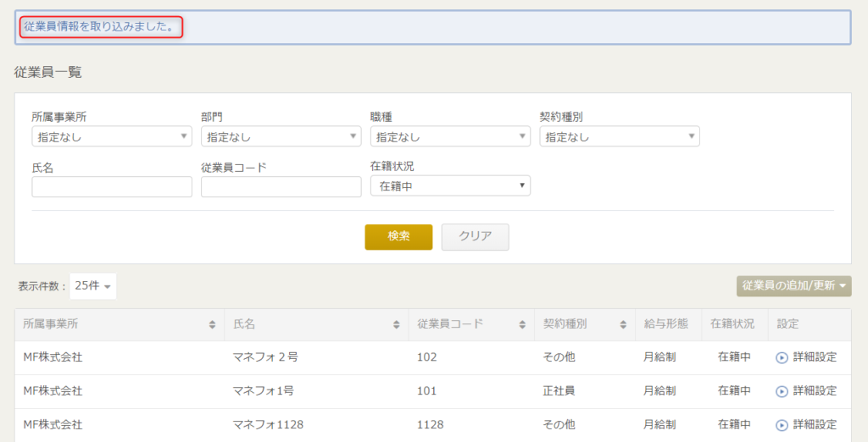Focus the 従業員コード text field
Image resolution: width=868 pixels, height=442 pixels.
click(281, 187)
